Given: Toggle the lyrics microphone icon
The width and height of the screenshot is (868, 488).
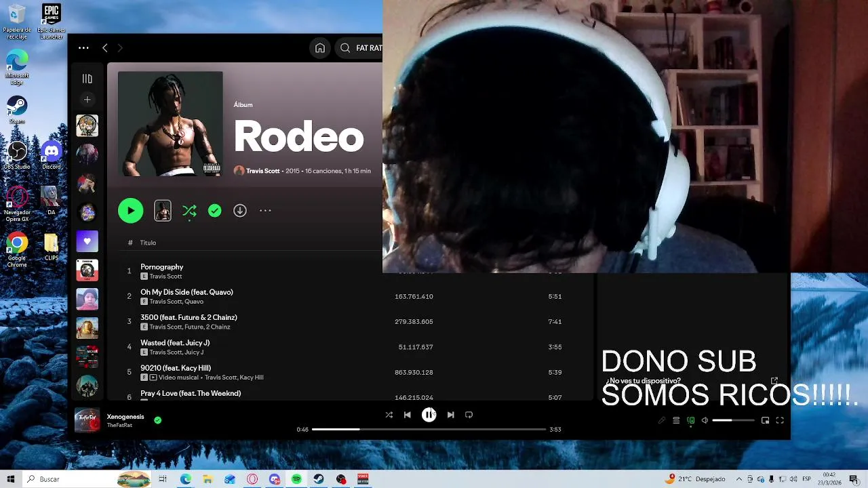Looking at the screenshot, I should (662, 420).
